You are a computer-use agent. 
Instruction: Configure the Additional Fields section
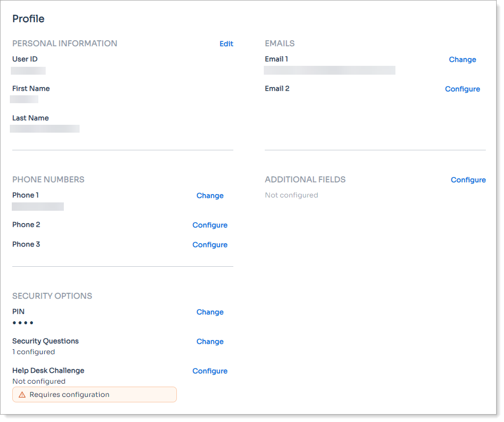click(x=468, y=180)
